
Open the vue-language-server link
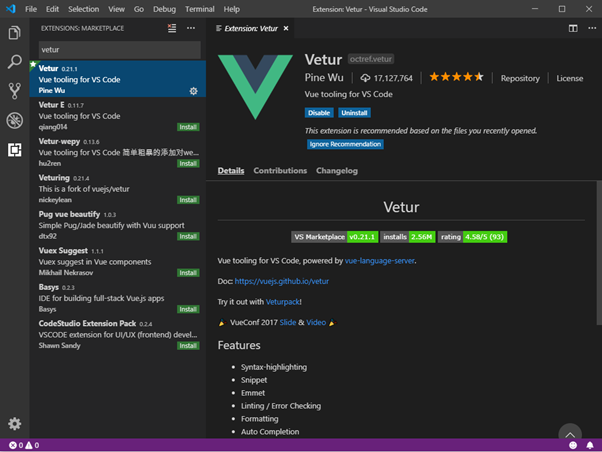379,261
